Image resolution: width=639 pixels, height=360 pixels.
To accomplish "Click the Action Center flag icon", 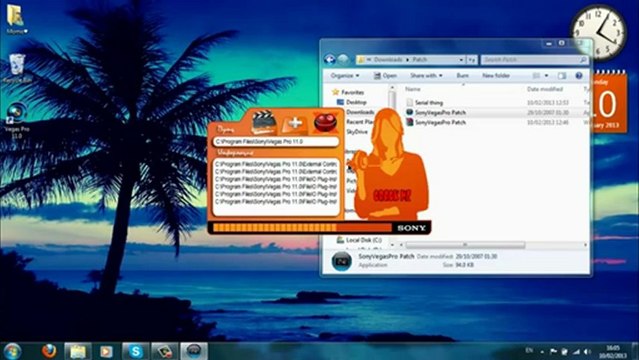I will pos(553,351).
